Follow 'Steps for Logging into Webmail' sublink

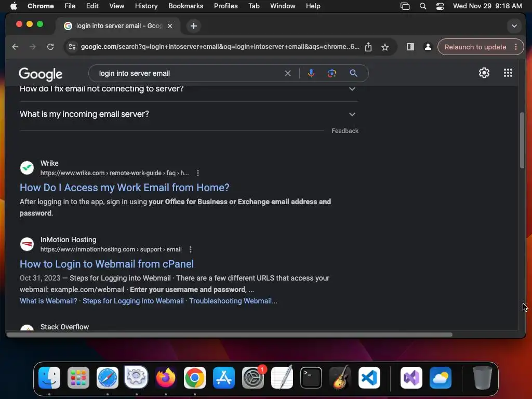pyautogui.click(x=134, y=301)
